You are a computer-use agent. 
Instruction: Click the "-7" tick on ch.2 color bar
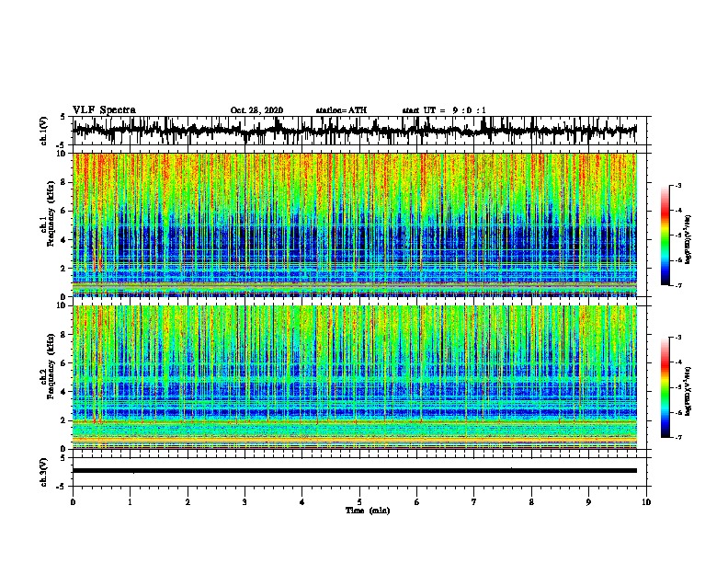point(677,437)
